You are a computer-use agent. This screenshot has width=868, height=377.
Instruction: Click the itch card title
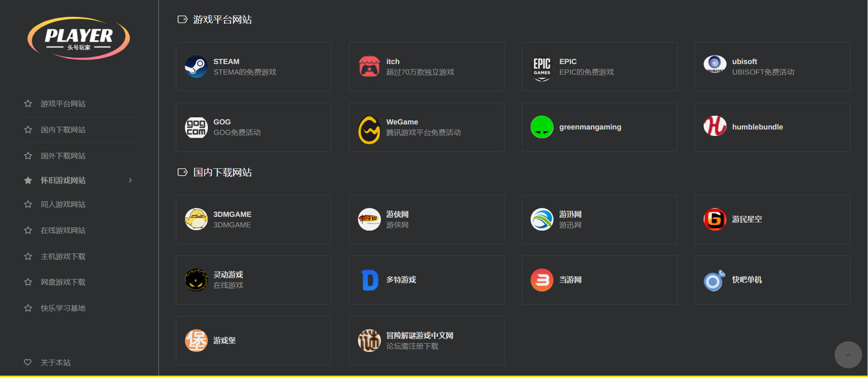(393, 61)
